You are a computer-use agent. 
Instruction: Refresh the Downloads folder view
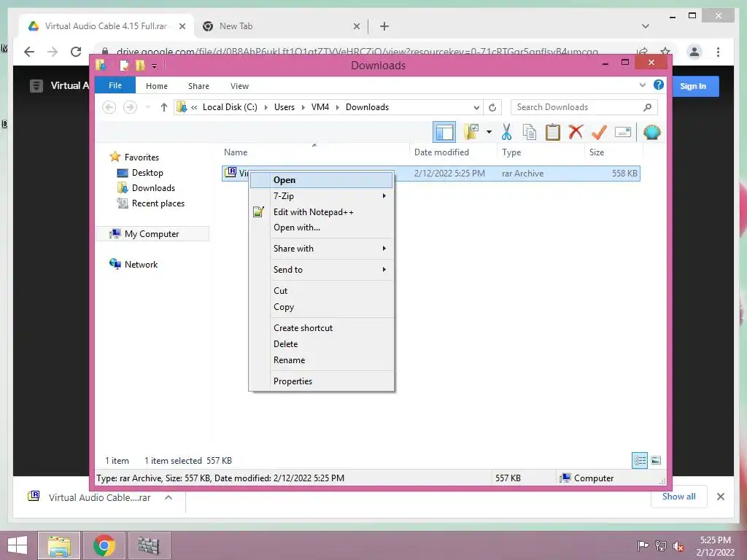pyautogui.click(x=492, y=108)
